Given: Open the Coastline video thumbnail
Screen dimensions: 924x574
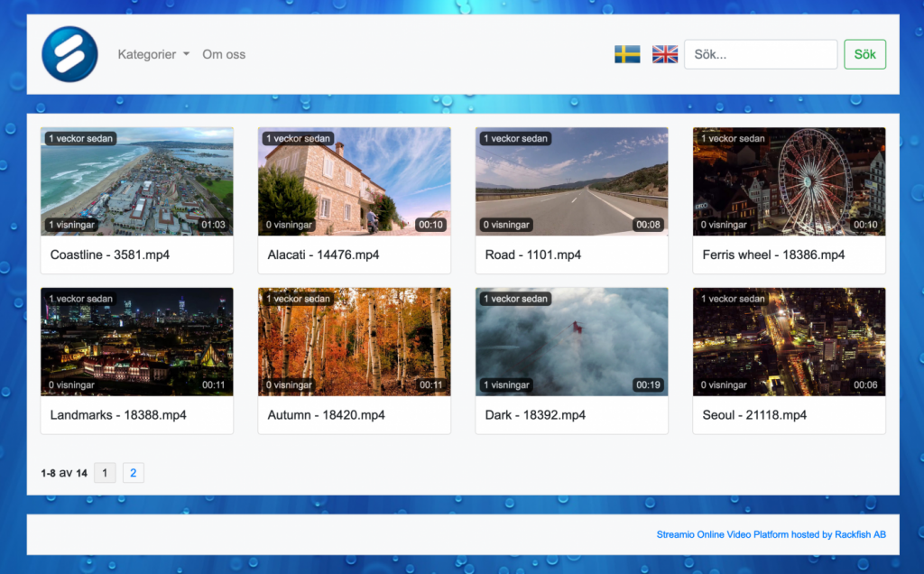Looking at the screenshot, I should [x=137, y=181].
